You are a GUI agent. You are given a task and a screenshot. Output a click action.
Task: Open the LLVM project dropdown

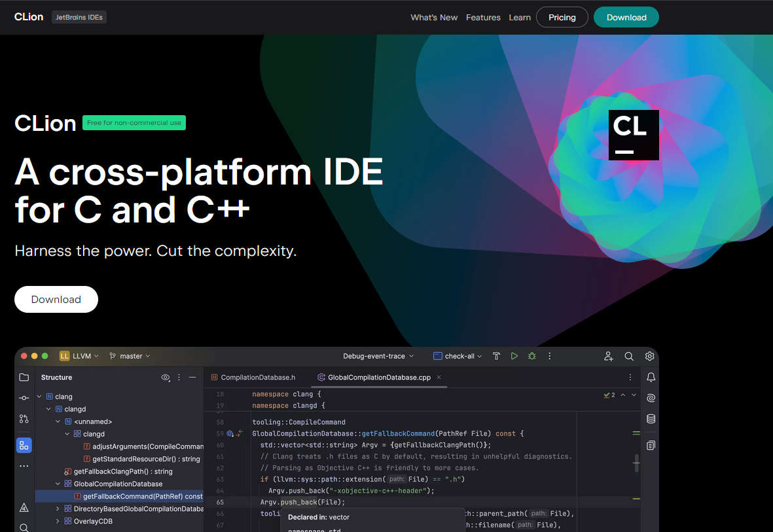coord(79,356)
